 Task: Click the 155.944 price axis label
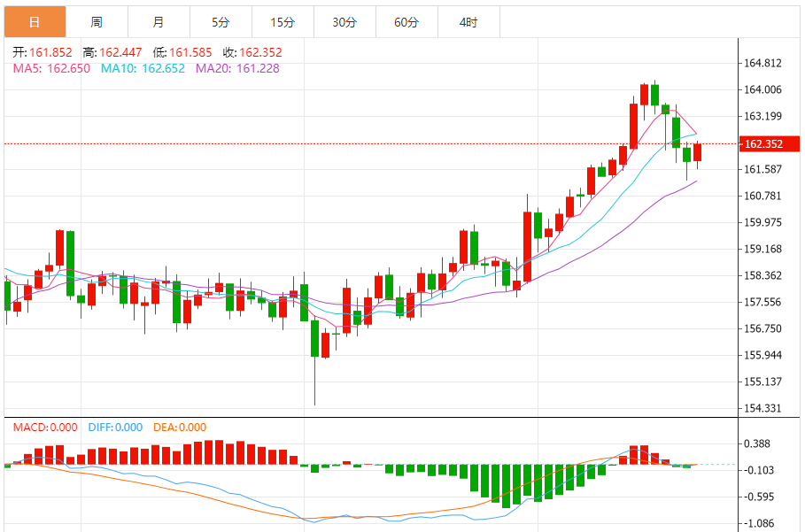[762, 355]
